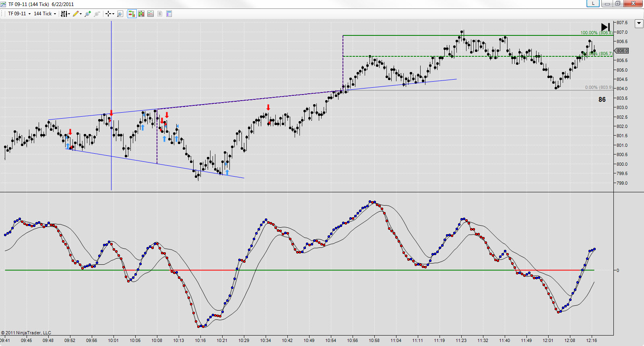644x346 pixels.
Task: Select the red down arrow above 10:34
Action: [x=268, y=107]
